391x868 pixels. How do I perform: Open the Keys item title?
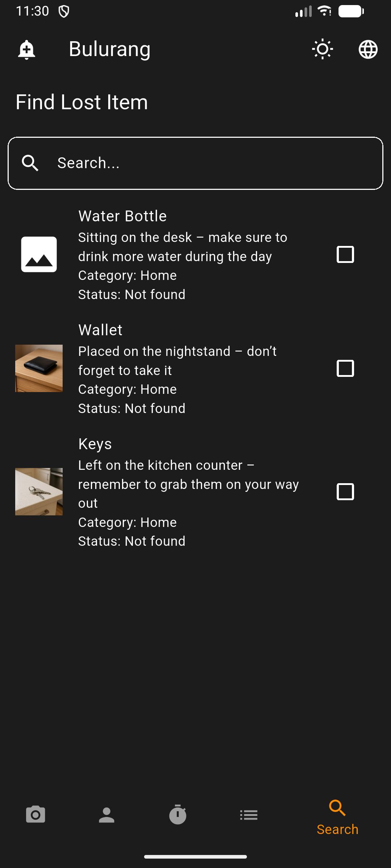pos(95,444)
